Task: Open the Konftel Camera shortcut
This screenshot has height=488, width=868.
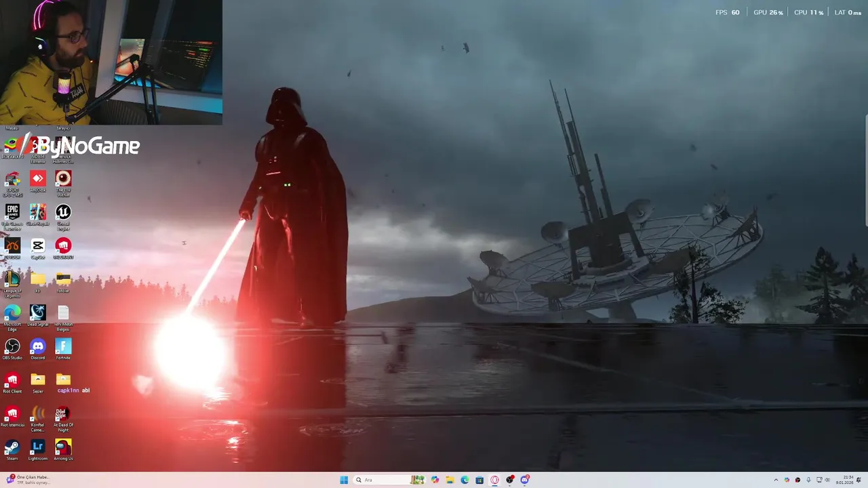Action: [38, 419]
